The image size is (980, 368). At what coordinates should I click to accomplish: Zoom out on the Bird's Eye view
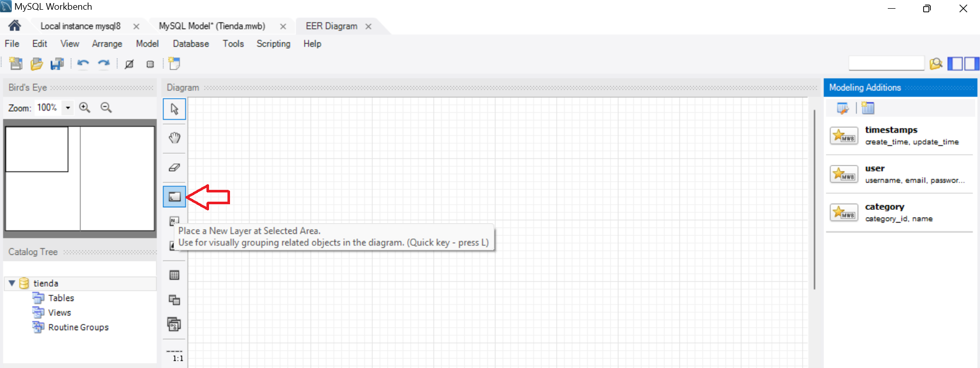(x=106, y=107)
